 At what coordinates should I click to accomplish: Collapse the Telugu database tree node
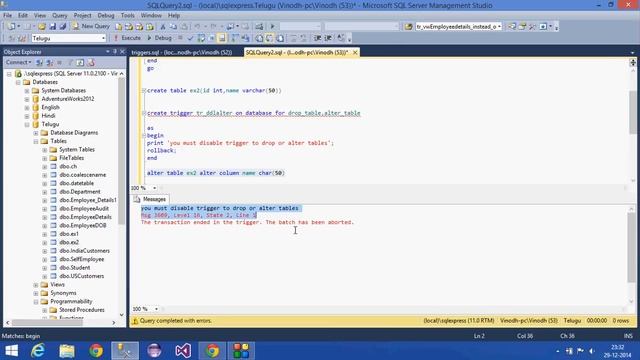[x=27, y=124]
